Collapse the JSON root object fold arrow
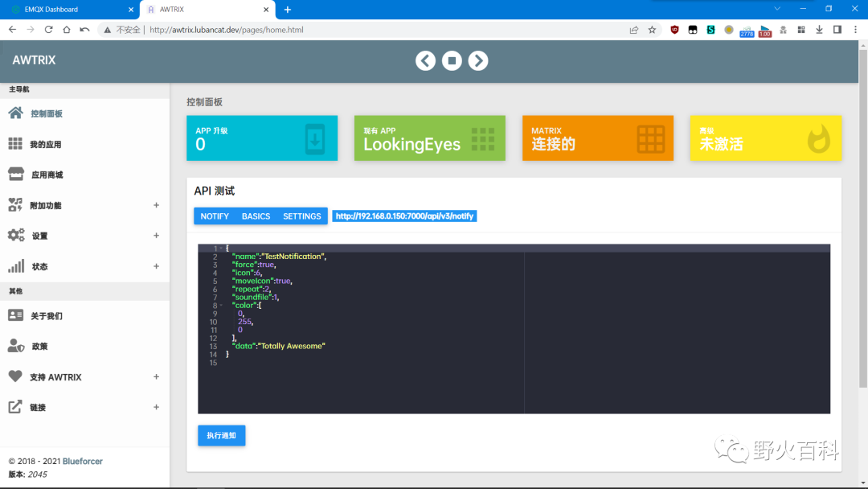 (x=221, y=248)
